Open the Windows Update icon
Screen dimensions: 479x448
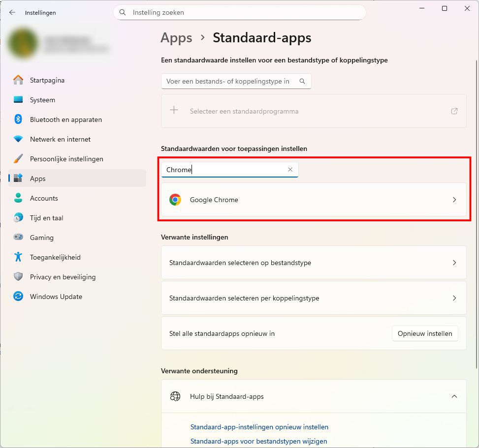coord(18,297)
